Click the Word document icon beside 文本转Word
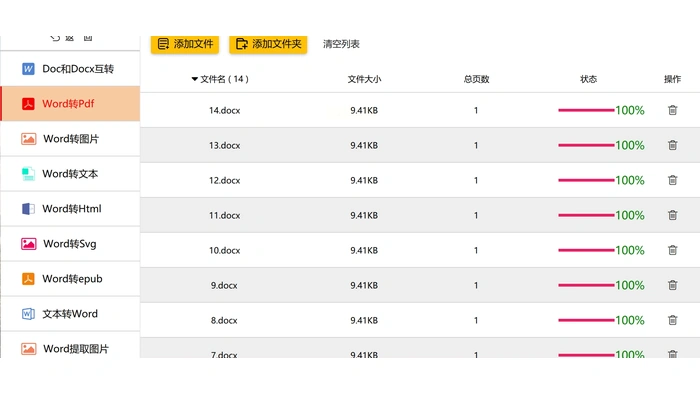700x395 pixels. [x=28, y=314]
